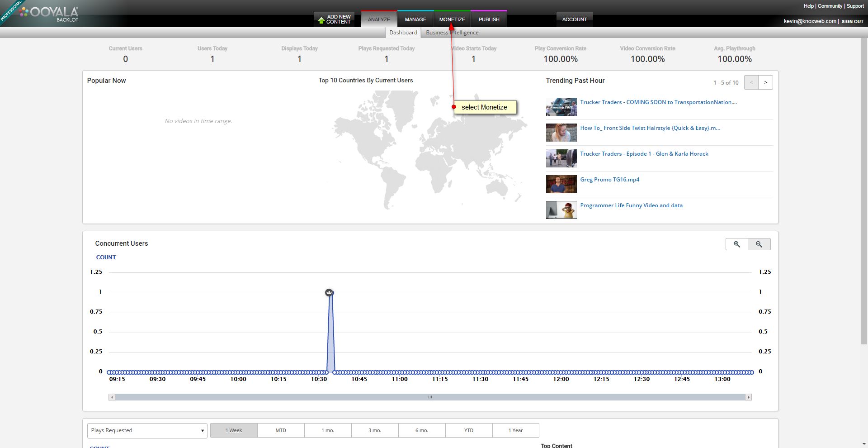Viewport: 868px width, 448px height.
Task: Click the Front Side Twist Hairstyle thumbnail
Action: coord(561,133)
